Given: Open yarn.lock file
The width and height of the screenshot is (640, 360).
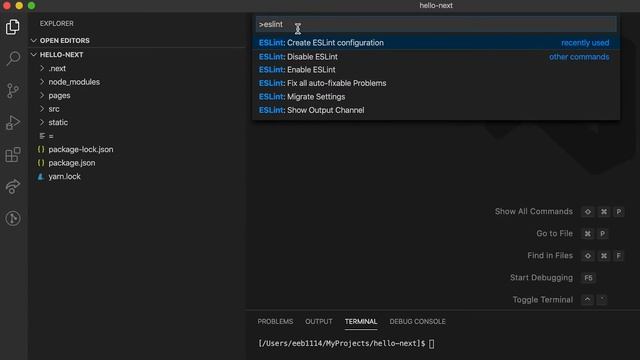Looking at the screenshot, I should [x=64, y=176].
